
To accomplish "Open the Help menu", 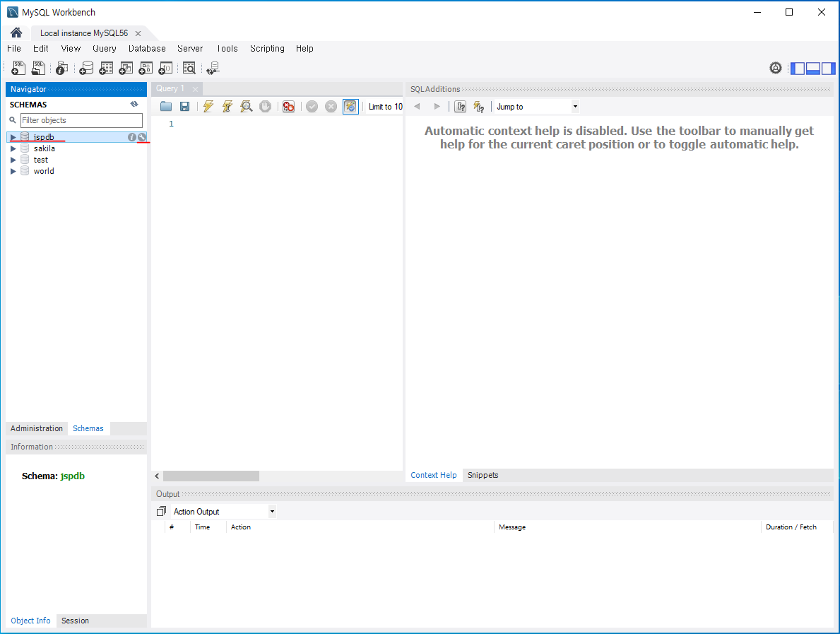I will click(304, 48).
